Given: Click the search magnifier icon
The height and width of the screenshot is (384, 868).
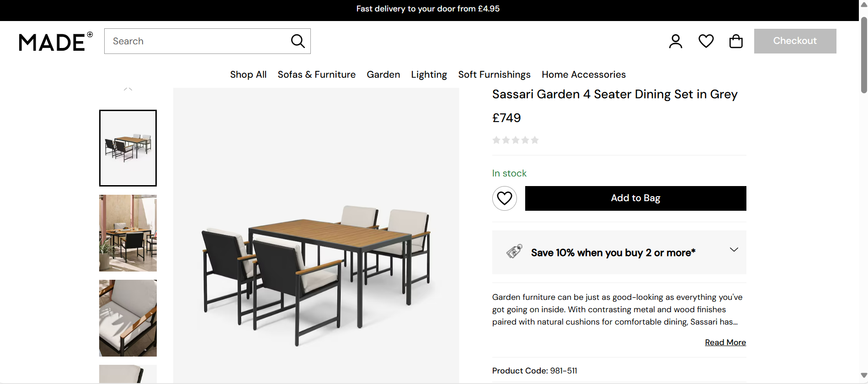Looking at the screenshot, I should (x=298, y=41).
